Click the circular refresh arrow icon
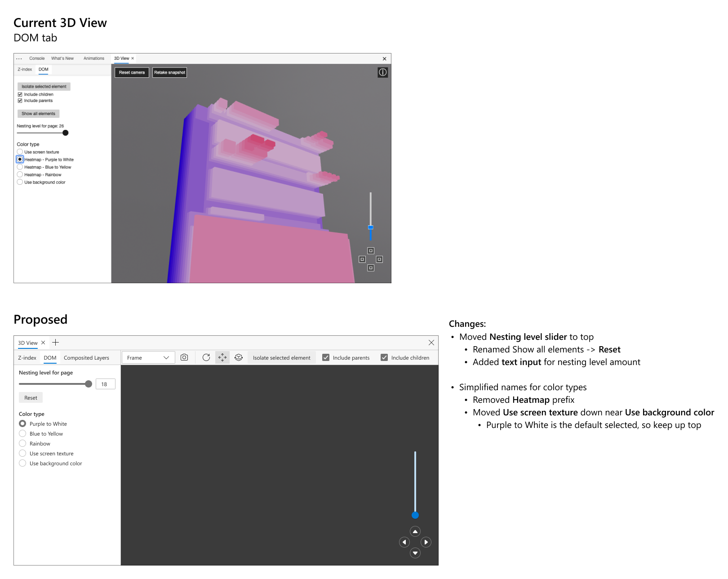Screen dimensions: 728x579 [x=206, y=357]
